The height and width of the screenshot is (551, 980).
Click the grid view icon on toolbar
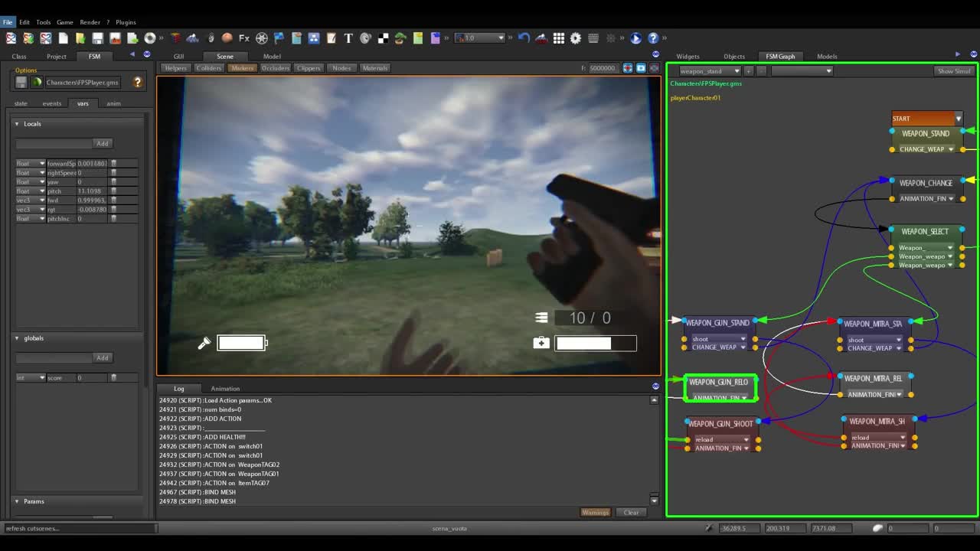coord(559,38)
